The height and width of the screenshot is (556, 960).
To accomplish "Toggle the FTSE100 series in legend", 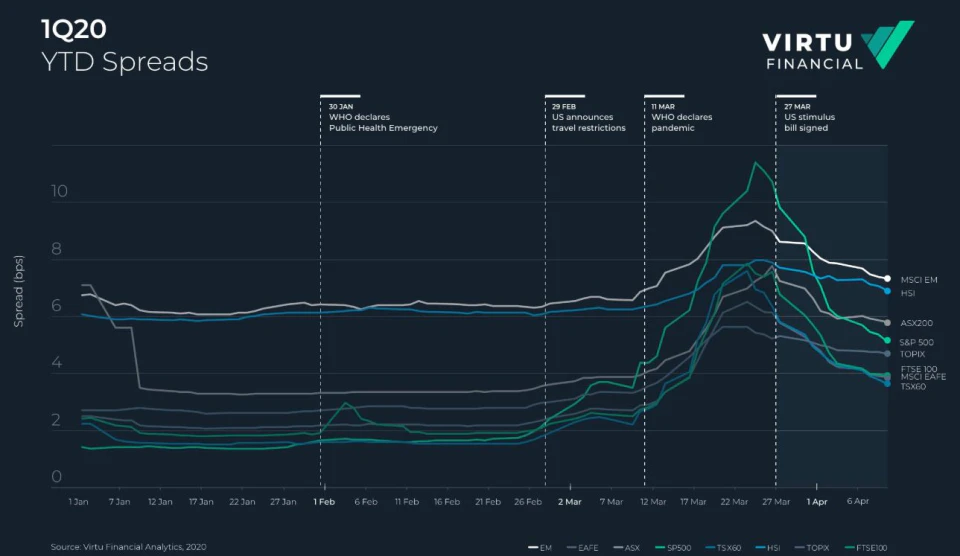I will [x=866, y=547].
